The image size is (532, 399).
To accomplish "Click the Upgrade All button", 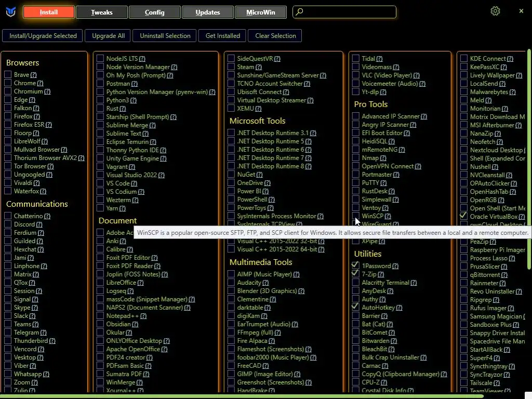I will [108, 36].
